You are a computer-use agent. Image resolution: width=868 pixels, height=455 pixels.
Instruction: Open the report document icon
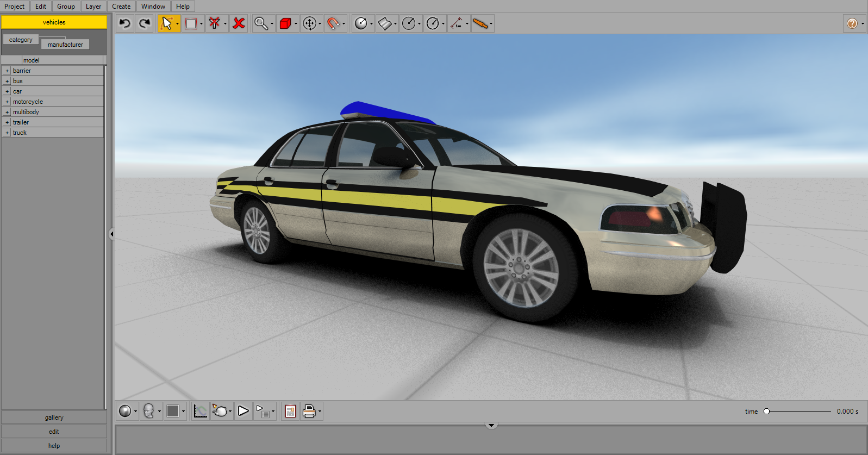290,411
